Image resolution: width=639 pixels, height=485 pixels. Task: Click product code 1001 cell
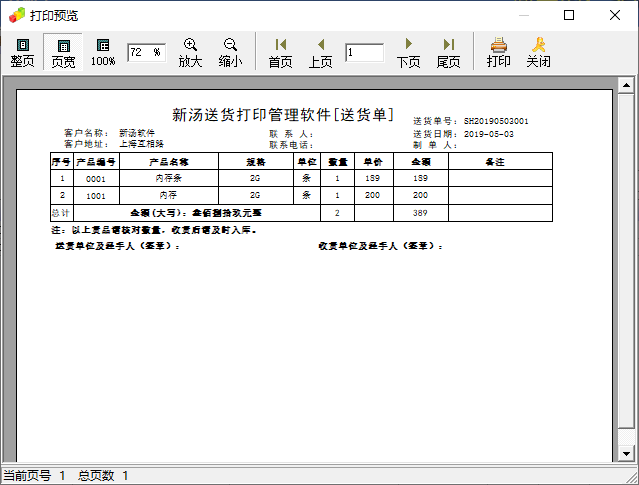(x=96, y=196)
